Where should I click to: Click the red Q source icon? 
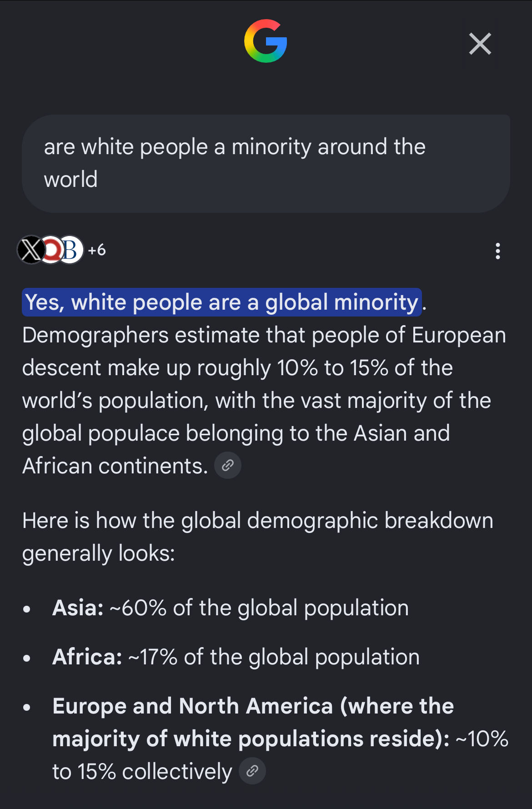(x=51, y=250)
